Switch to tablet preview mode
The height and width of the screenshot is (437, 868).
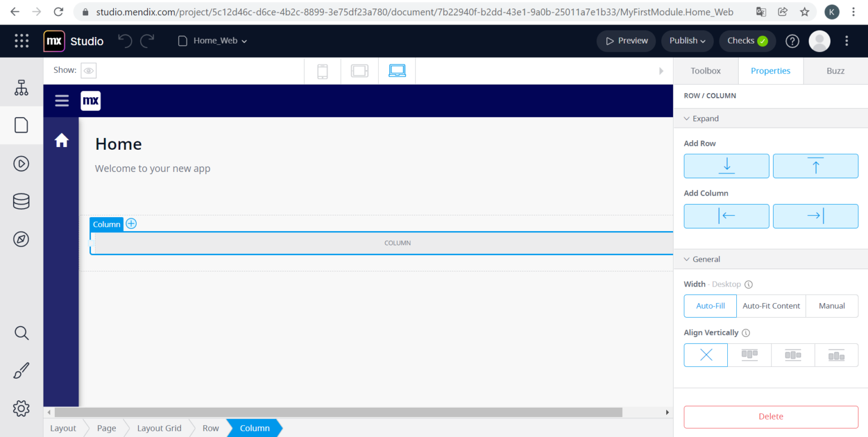pos(360,71)
